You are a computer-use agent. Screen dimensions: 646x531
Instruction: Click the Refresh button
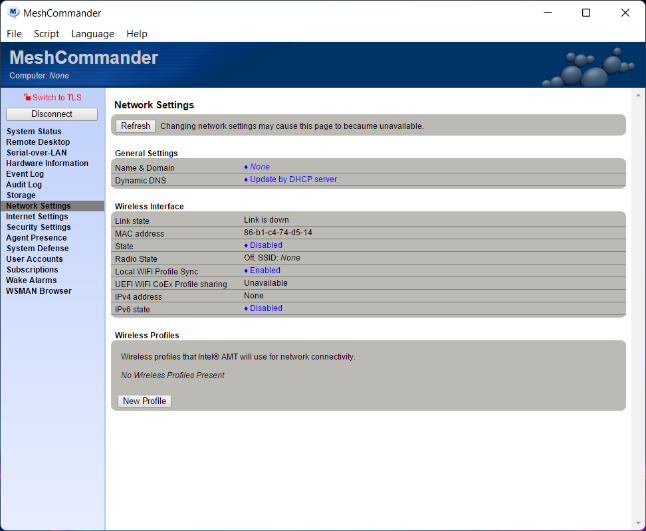(x=136, y=126)
